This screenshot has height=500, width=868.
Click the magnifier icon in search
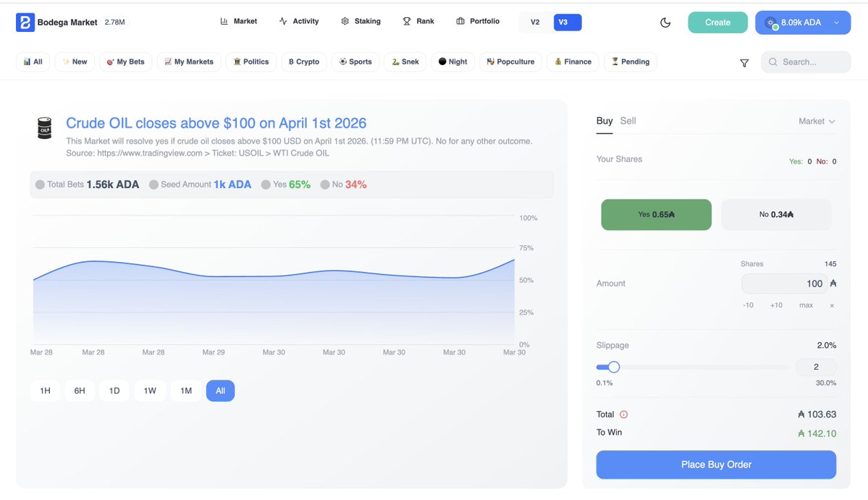tap(772, 62)
